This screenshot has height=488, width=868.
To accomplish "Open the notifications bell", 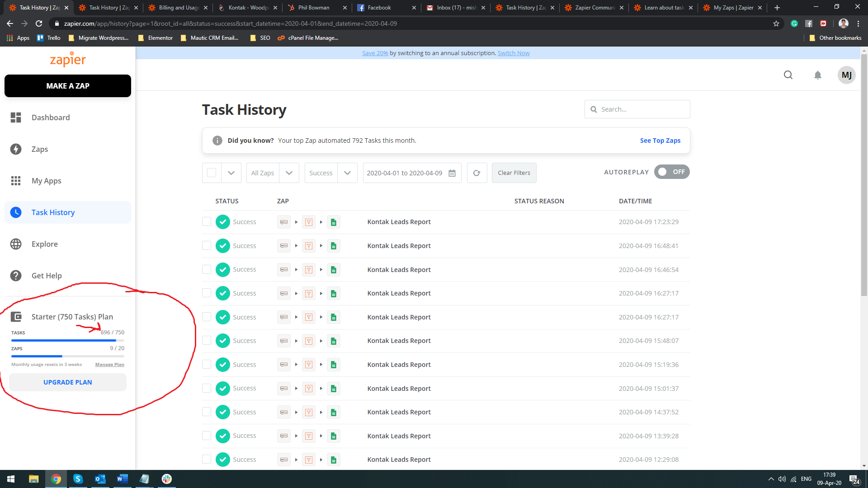I will [817, 75].
